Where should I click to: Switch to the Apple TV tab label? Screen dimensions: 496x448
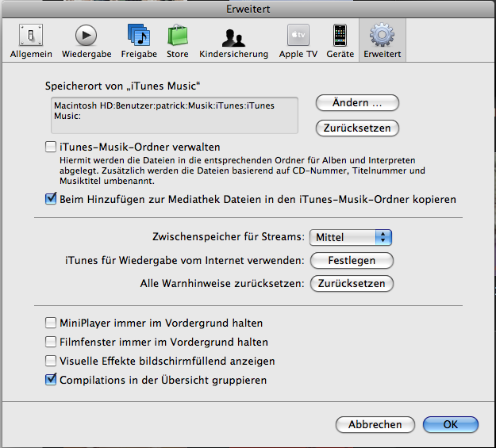click(298, 54)
